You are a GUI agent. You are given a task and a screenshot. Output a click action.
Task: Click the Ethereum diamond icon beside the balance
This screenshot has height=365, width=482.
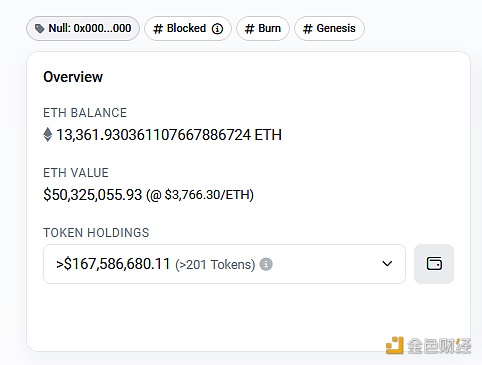[x=48, y=135]
